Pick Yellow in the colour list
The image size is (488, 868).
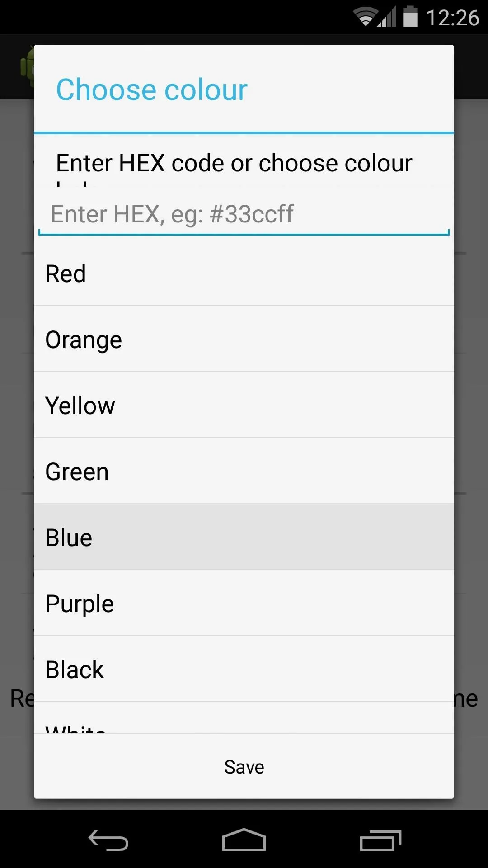pyautogui.click(x=244, y=405)
